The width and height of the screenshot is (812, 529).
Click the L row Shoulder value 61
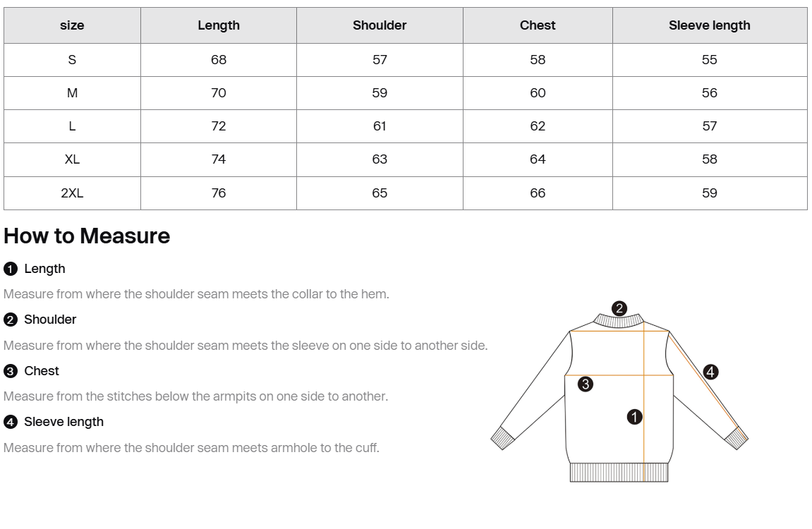(x=380, y=126)
